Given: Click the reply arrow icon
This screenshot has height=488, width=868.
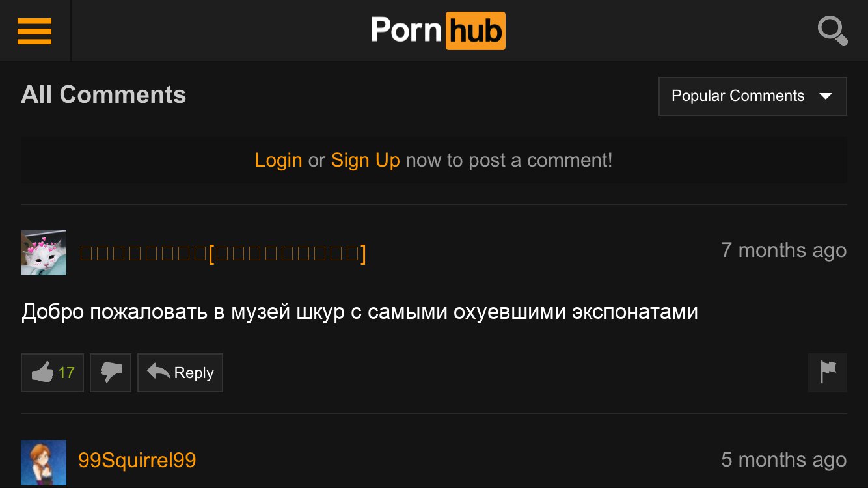Looking at the screenshot, I should [158, 372].
